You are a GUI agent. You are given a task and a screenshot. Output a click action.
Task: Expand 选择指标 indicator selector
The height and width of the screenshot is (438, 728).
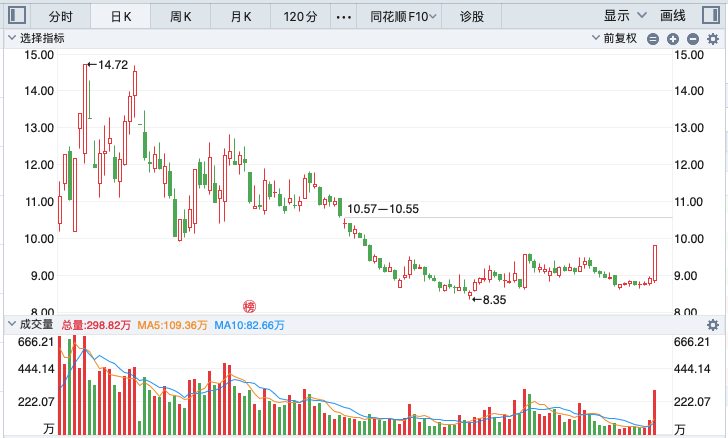(x=36, y=38)
